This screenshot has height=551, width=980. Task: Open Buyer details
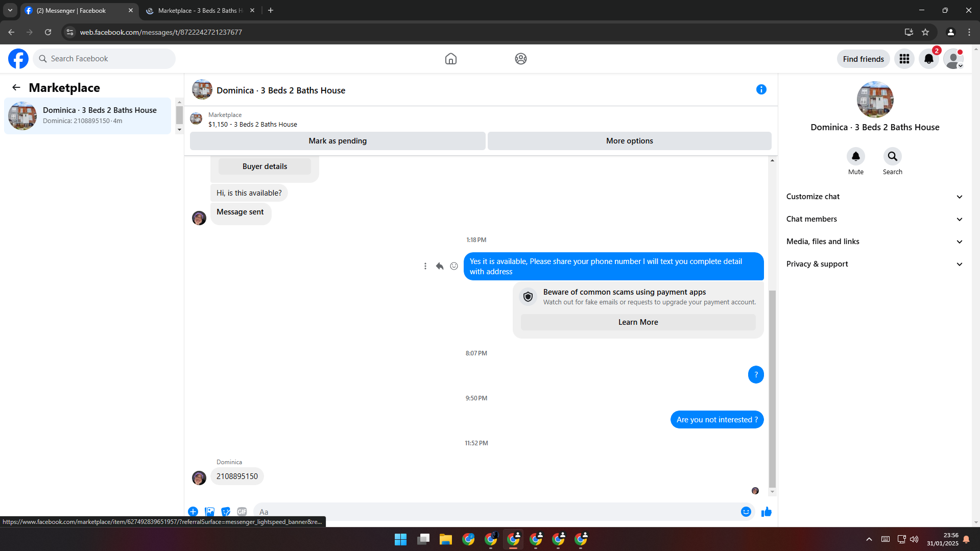pos(265,166)
